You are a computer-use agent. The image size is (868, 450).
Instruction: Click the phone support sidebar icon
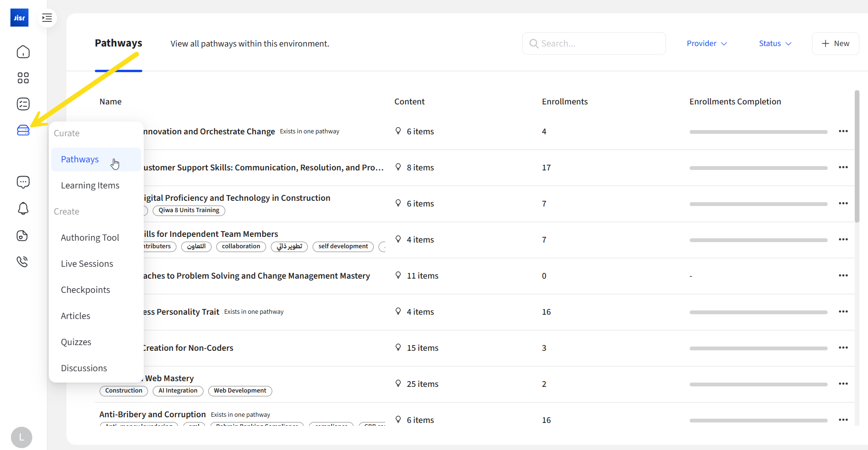click(22, 262)
